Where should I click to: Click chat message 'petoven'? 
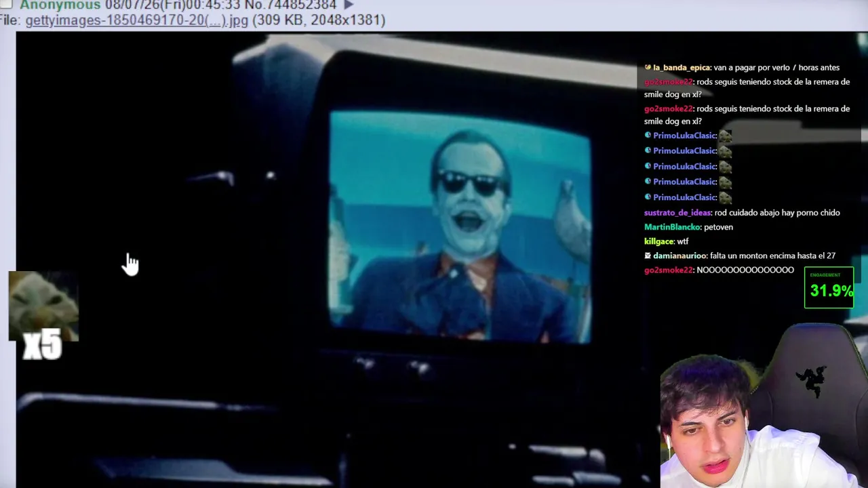coord(719,227)
